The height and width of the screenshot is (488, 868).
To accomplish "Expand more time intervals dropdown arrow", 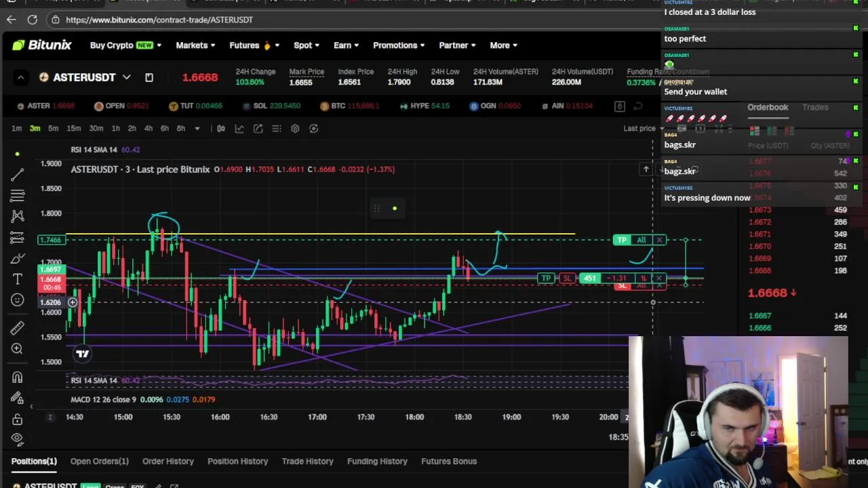I will point(197,129).
